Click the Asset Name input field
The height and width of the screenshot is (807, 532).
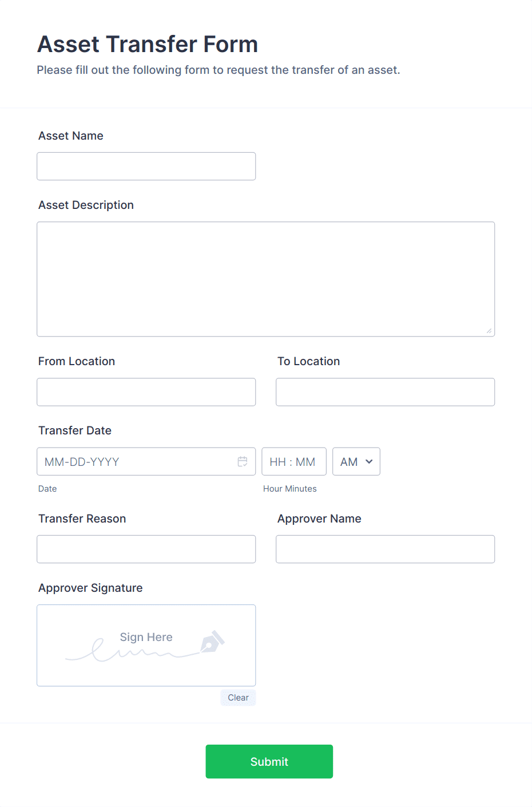(x=146, y=166)
